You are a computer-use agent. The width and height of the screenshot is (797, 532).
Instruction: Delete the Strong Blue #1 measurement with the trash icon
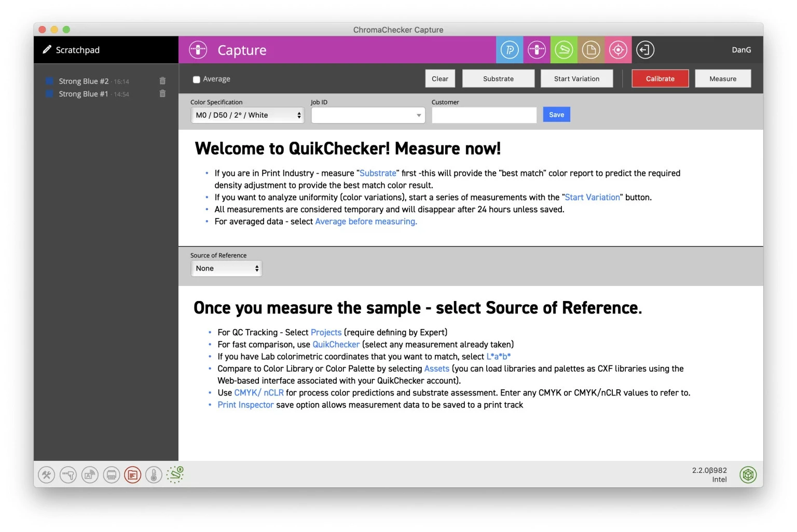coord(162,93)
